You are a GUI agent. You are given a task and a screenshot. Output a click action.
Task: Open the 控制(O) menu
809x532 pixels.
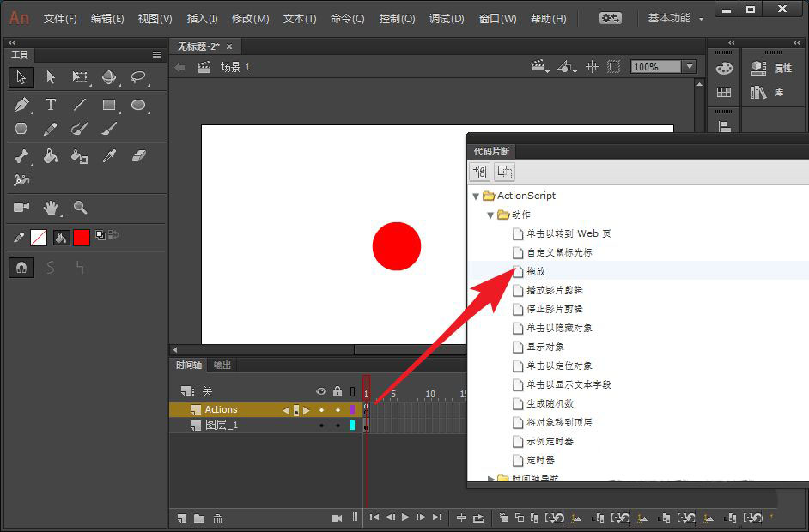click(397, 19)
